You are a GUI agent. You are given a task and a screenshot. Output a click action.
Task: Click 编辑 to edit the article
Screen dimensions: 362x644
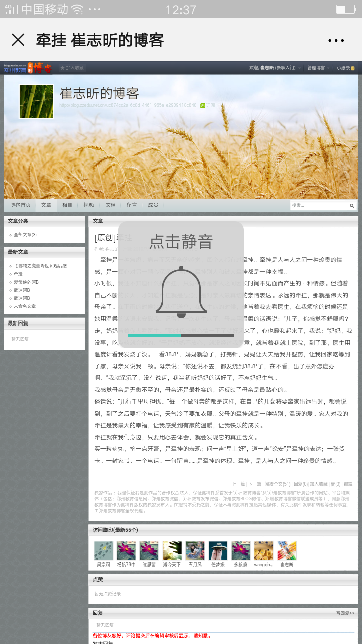pos(348,484)
